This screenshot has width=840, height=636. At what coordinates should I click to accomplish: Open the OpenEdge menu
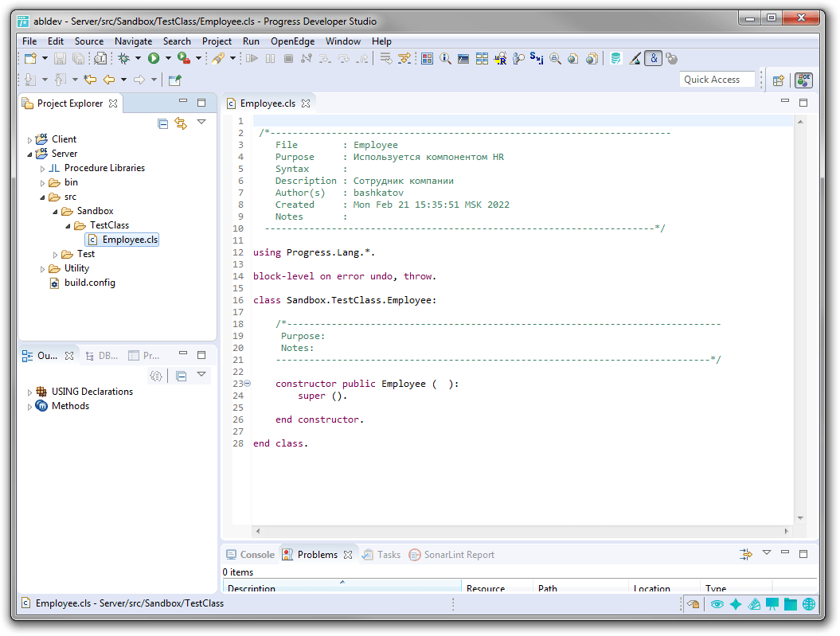click(x=292, y=41)
